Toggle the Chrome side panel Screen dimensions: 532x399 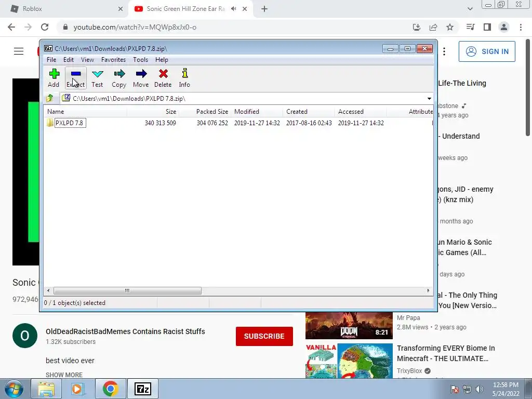point(487,27)
